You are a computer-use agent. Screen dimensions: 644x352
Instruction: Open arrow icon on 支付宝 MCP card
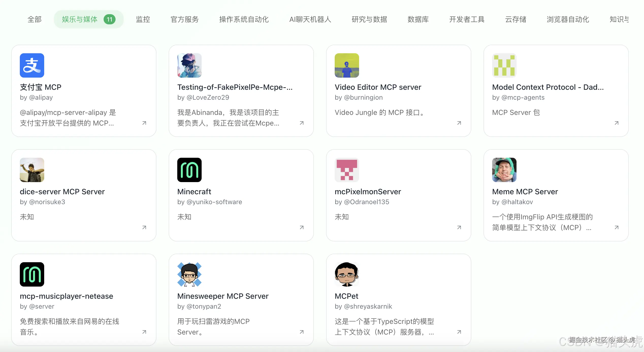(144, 123)
